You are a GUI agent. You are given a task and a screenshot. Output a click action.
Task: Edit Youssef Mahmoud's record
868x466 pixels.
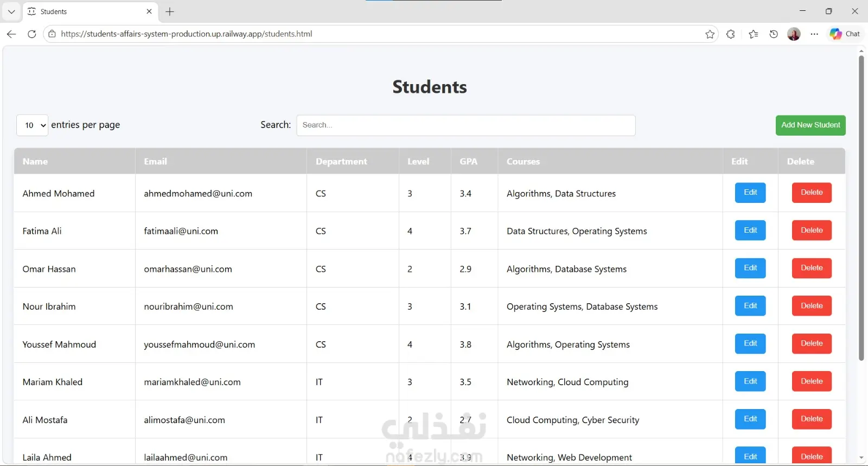(x=750, y=343)
